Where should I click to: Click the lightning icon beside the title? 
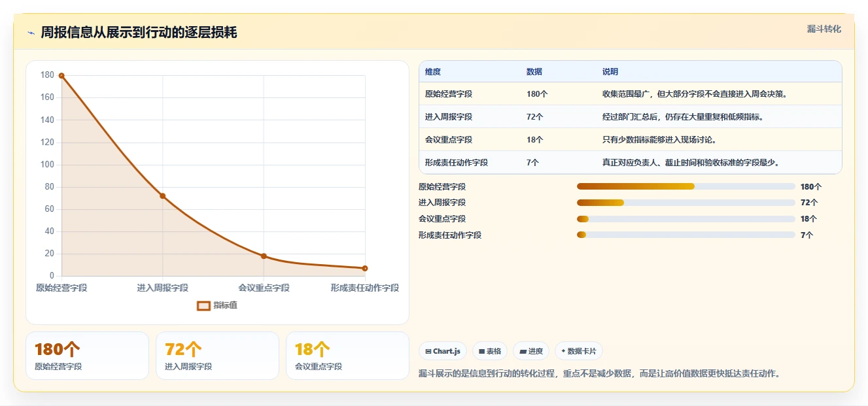[x=31, y=33]
